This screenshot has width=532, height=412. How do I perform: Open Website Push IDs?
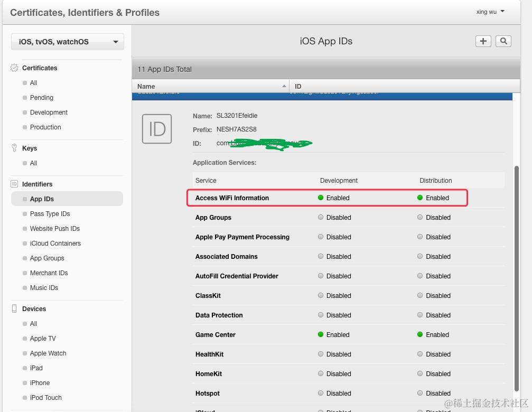click(x=54, y=229)
